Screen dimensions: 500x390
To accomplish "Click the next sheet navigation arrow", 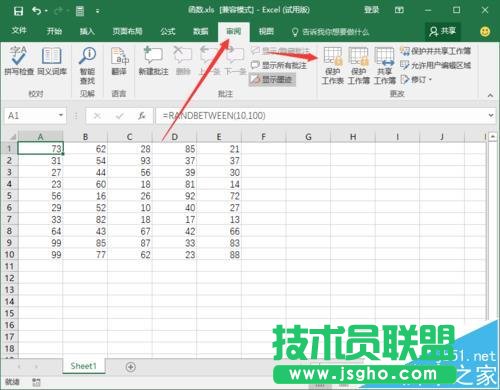I will click(x=36, y=367).
